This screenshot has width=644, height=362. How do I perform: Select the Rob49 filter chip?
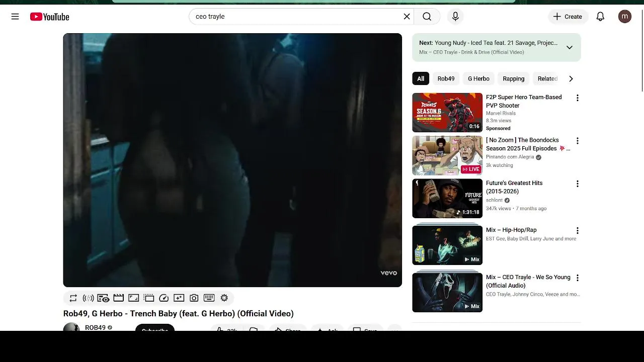pos(446,78)
